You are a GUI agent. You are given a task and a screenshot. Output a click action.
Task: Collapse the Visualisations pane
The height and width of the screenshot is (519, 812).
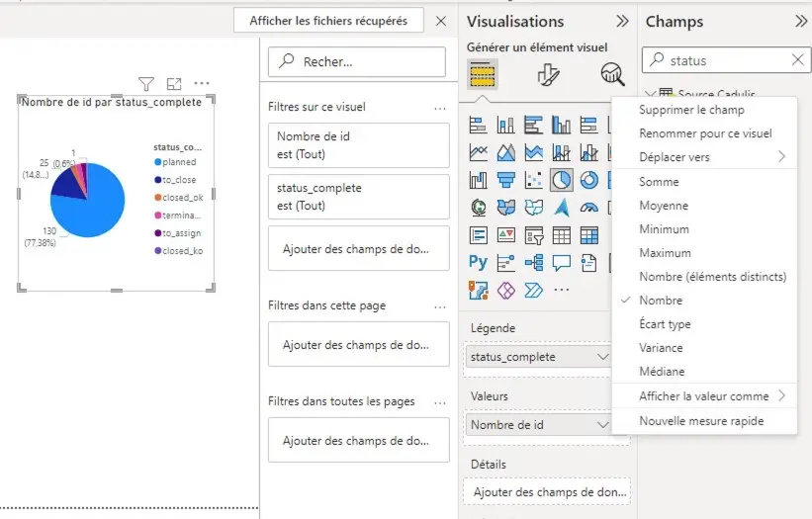click(622, 21)
